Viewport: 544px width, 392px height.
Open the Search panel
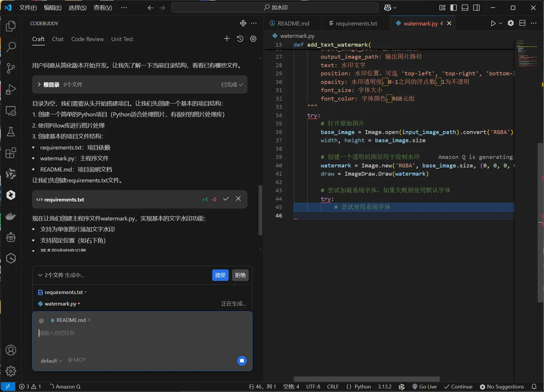click(10, 47)
